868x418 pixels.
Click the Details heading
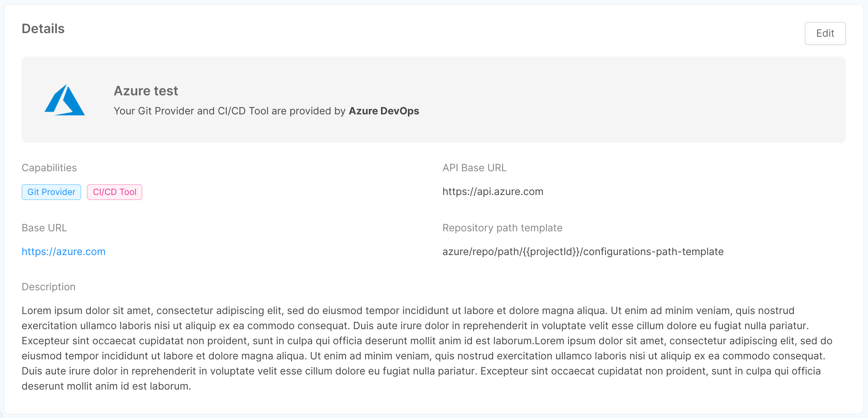pyautogui.click(x=43, y=28)
